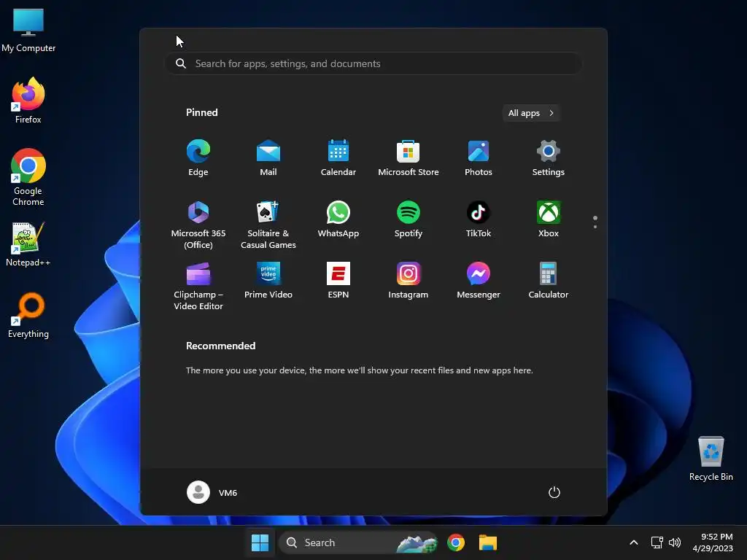Viewport: 747px width, 560px height.
Task: Launch Mail from pinned apps
Action: tap(268, 157)
